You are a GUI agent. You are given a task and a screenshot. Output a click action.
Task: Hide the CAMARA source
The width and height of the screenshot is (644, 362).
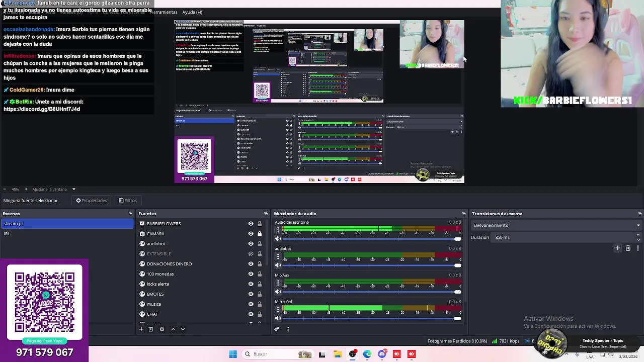[251, 234]
